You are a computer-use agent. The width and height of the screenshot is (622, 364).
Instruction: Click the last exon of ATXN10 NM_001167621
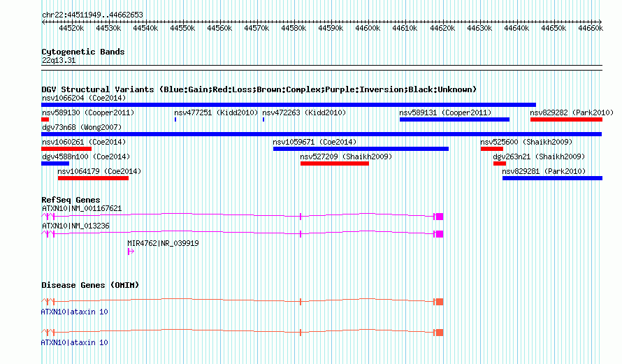coord(440,217)
